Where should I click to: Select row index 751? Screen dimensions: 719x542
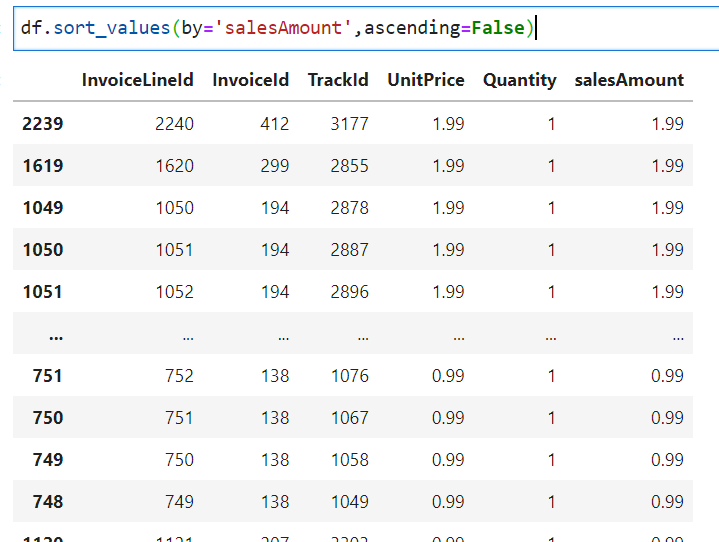tap(47, 376)
